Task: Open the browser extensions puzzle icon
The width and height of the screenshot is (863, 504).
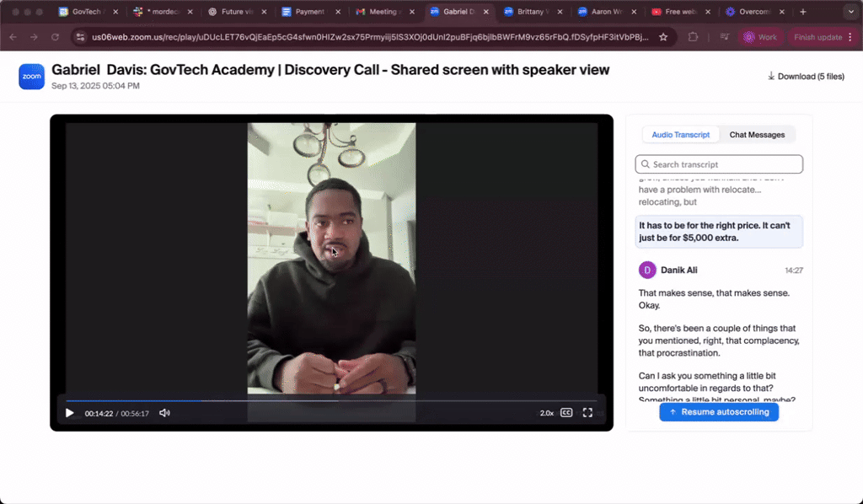Action: pos(693,37)
